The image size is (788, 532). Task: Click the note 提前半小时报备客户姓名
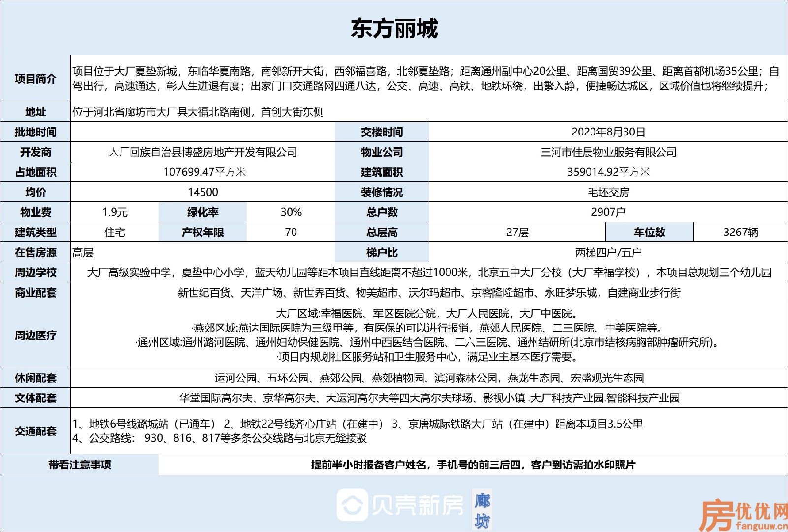pyautogui.click(x=473, y=465)
